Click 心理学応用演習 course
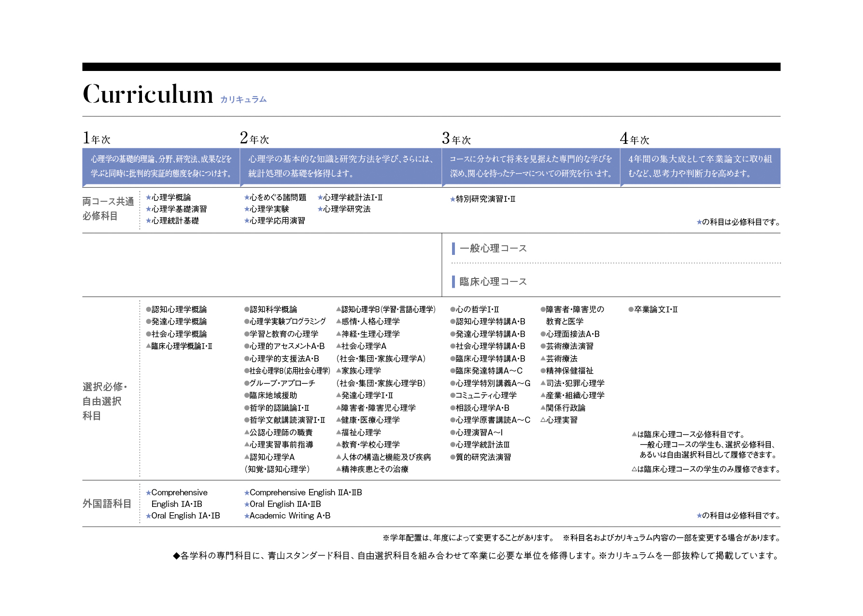 pos(275,221)
